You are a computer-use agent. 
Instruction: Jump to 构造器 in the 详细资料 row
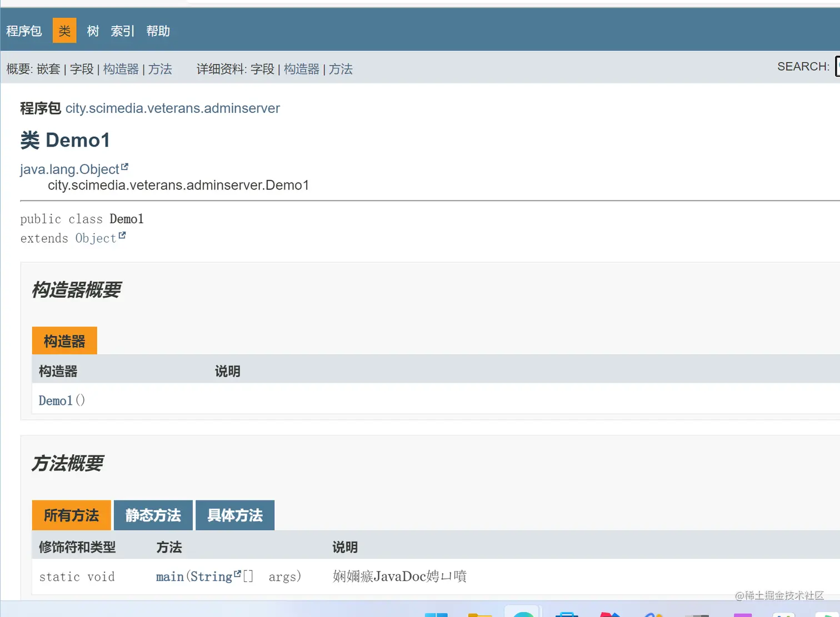[x=302, y=69]
